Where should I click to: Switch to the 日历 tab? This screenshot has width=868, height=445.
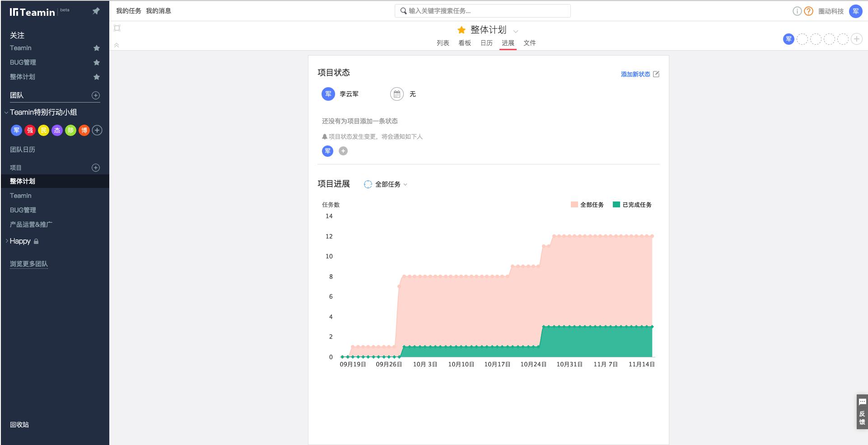[x=486, y=43]
